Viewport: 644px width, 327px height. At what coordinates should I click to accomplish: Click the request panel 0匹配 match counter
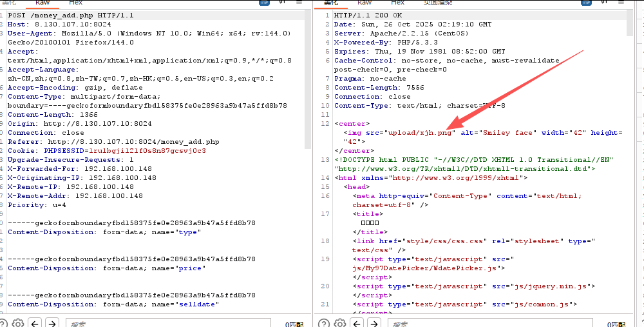coord(294,324)
